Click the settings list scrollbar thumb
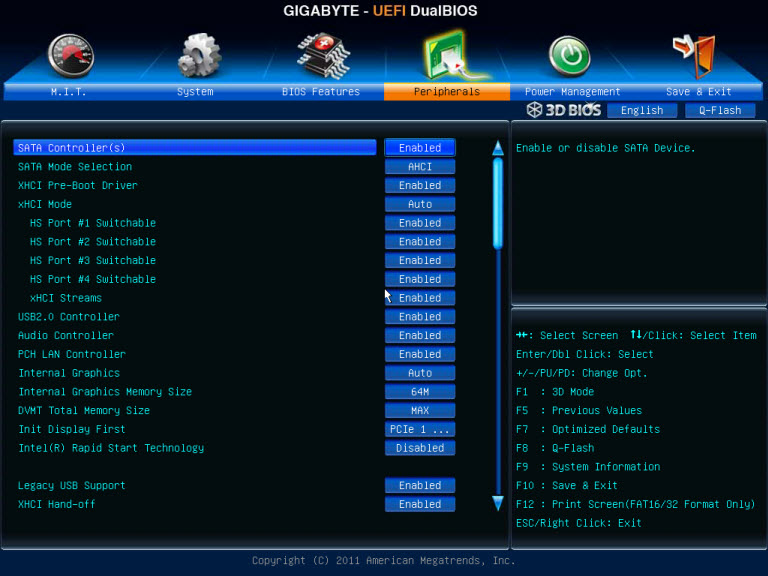Image resolution: width=768 pixels, height=576 pixels. point(498,203)
